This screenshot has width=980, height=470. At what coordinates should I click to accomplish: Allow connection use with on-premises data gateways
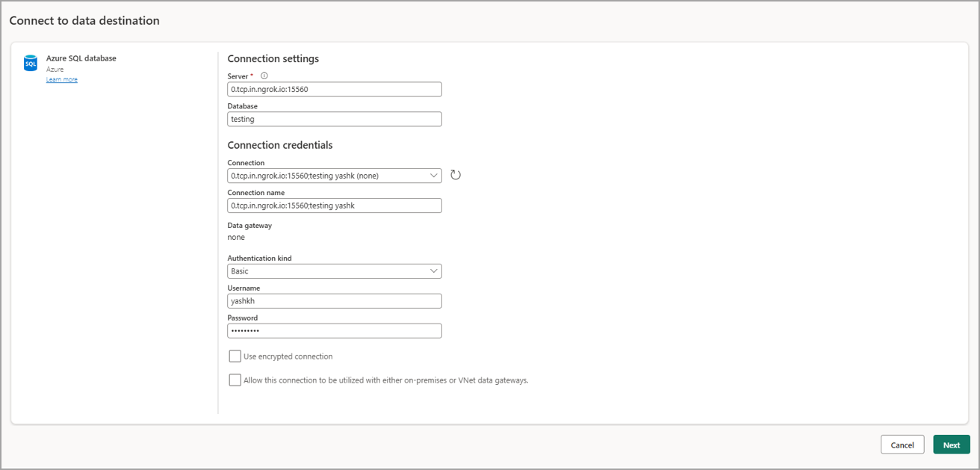tap(235, 380)
